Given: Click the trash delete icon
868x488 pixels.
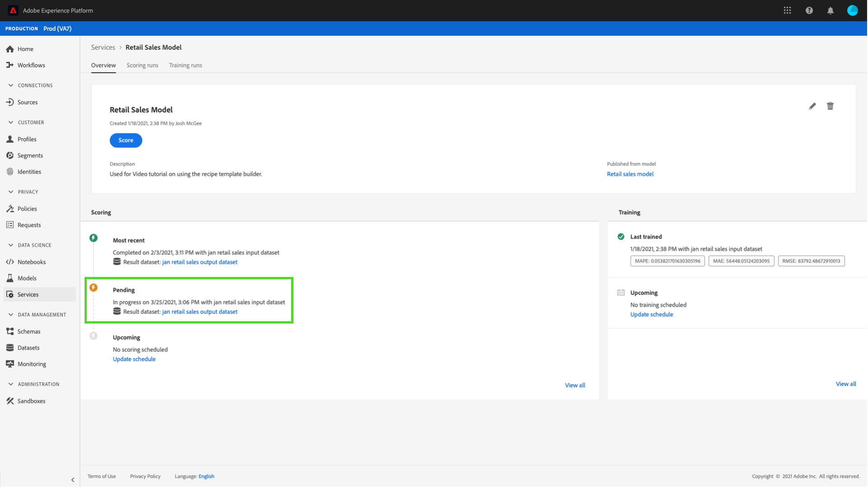Looking at the screenshot, I should [830, 106].
